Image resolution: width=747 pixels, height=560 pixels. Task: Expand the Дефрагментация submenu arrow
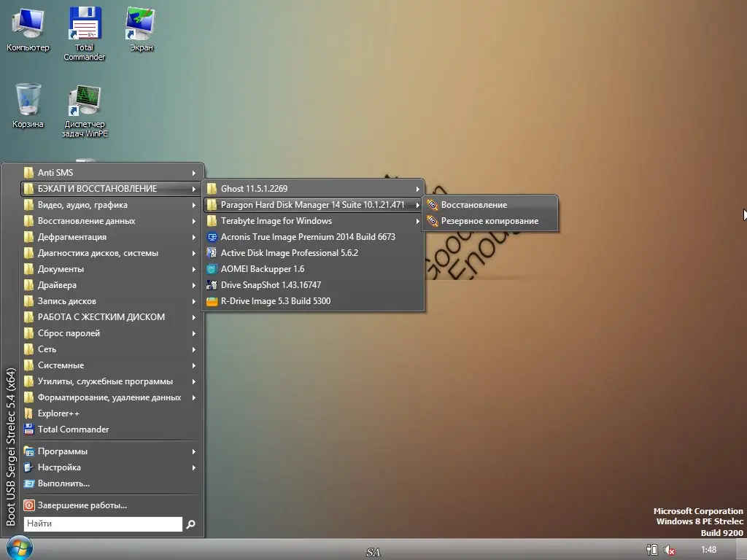194,237
